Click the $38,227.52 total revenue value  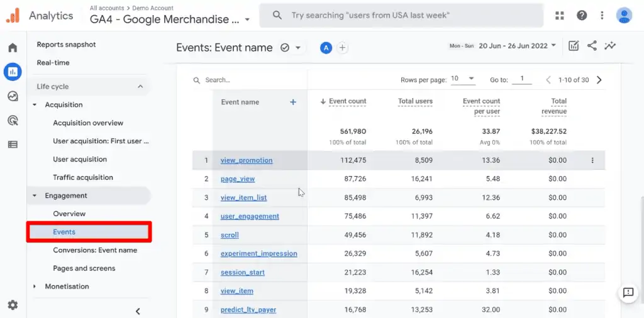[x=549, y=132]
